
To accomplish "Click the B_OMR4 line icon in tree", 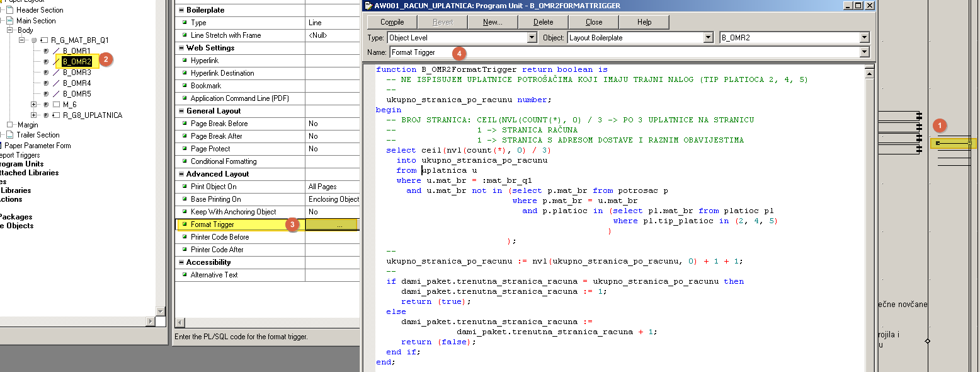I will coord(56,83).
